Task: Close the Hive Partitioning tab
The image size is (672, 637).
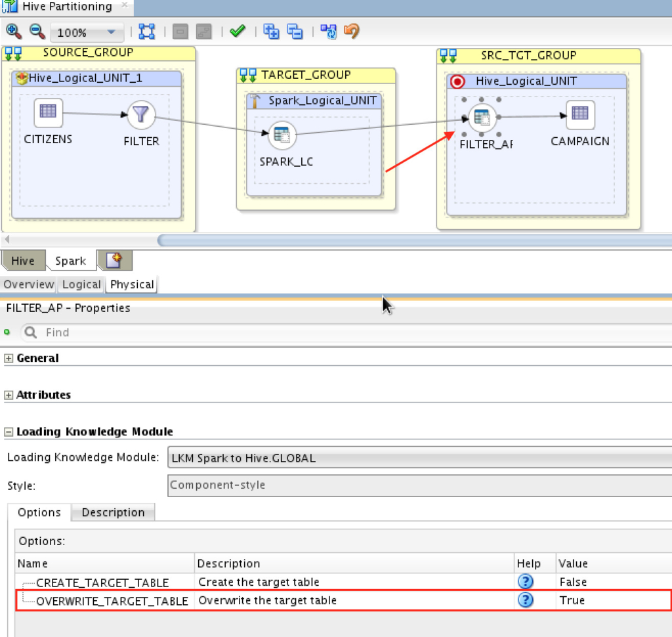Action: coord(124,5)
